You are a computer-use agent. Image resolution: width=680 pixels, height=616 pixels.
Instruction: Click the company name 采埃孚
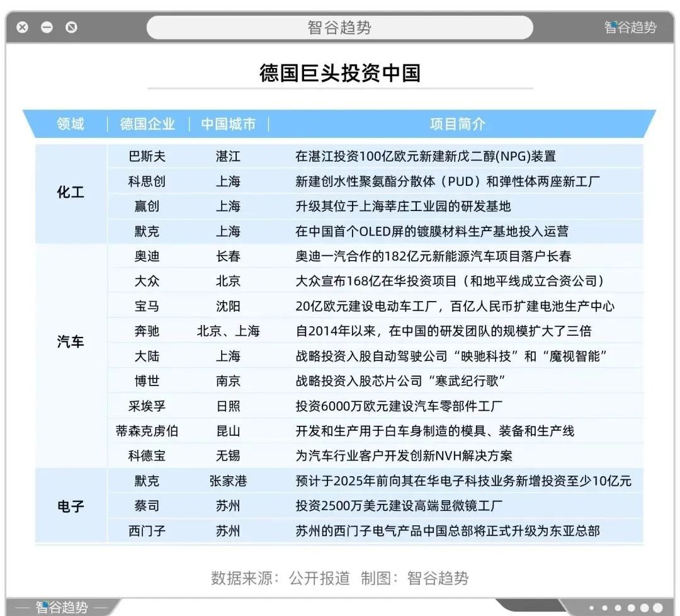coord(147,406)
